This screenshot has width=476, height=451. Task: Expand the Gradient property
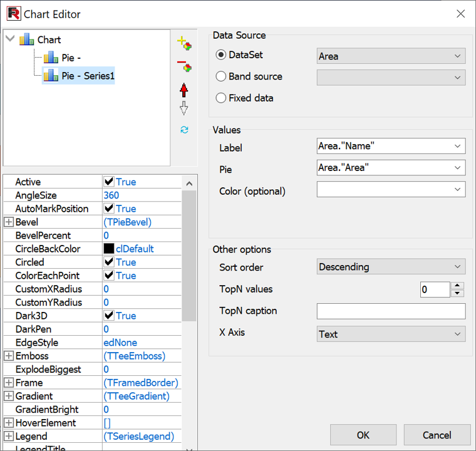click(x=9, y=396)
